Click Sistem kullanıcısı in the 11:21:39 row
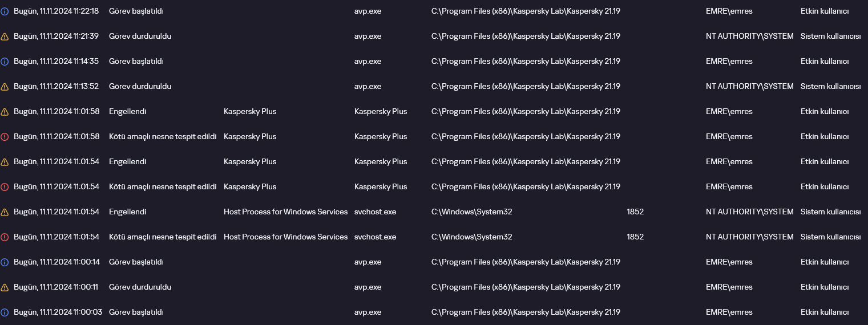Viewport: 868px width, 325px height. point(830,36)
